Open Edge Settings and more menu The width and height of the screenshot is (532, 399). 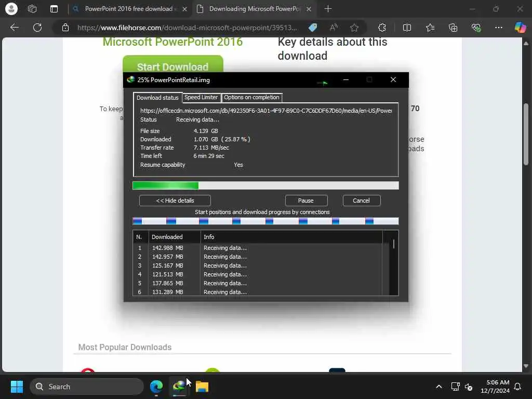pyautogui.click(x=498, y=28)
